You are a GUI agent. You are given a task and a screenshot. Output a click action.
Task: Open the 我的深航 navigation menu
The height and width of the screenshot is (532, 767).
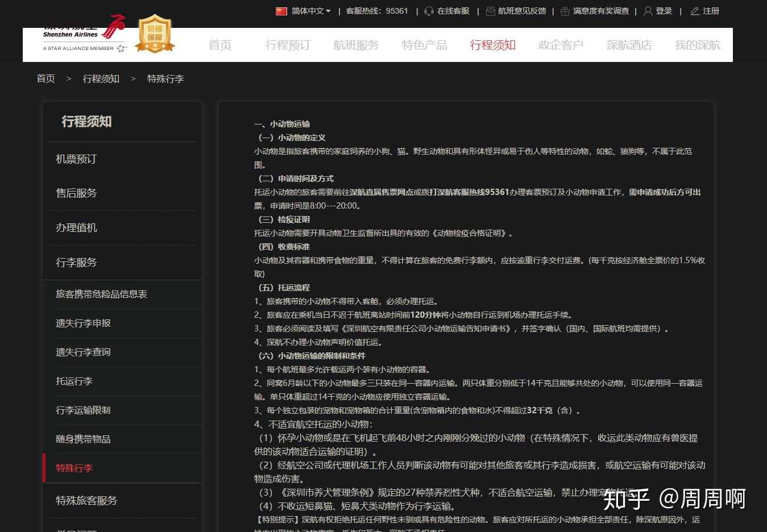(x=698, y=45)
